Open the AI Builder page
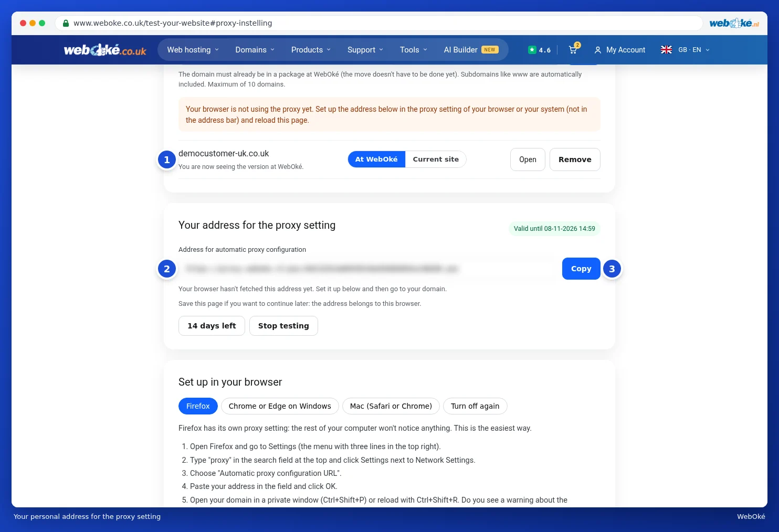 point(471,50)
